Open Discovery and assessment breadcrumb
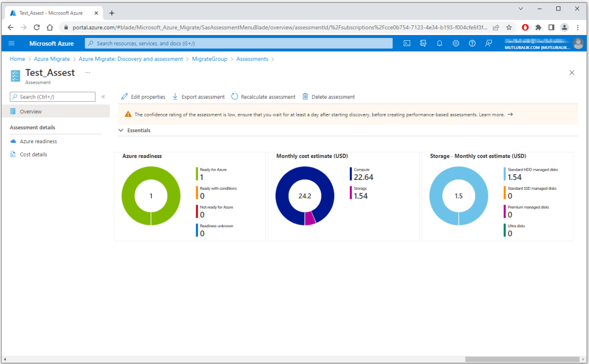Image resolution: width=589 pixels, height=364 pixels. 131,59
